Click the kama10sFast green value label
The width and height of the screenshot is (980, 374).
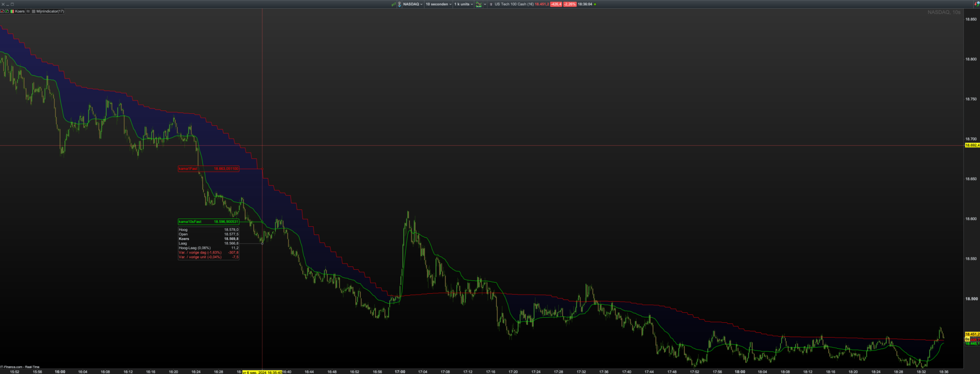(x=208, y=222)
